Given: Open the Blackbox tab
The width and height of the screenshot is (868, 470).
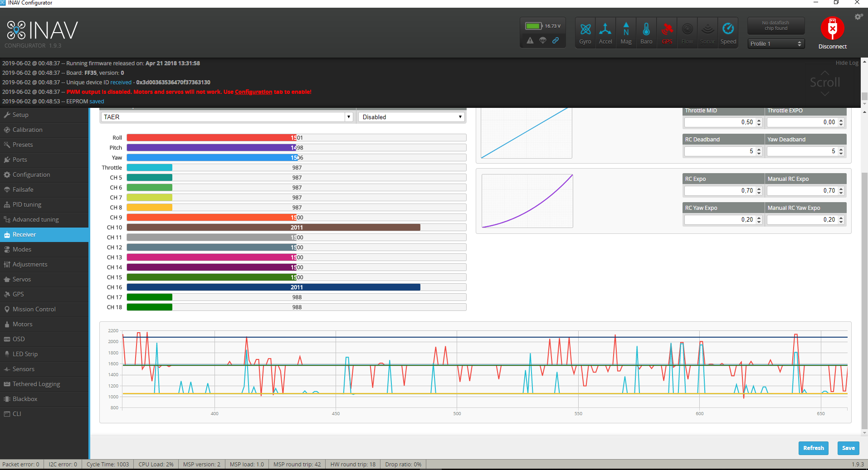Looking at the screenshot, I should [25, 399].
